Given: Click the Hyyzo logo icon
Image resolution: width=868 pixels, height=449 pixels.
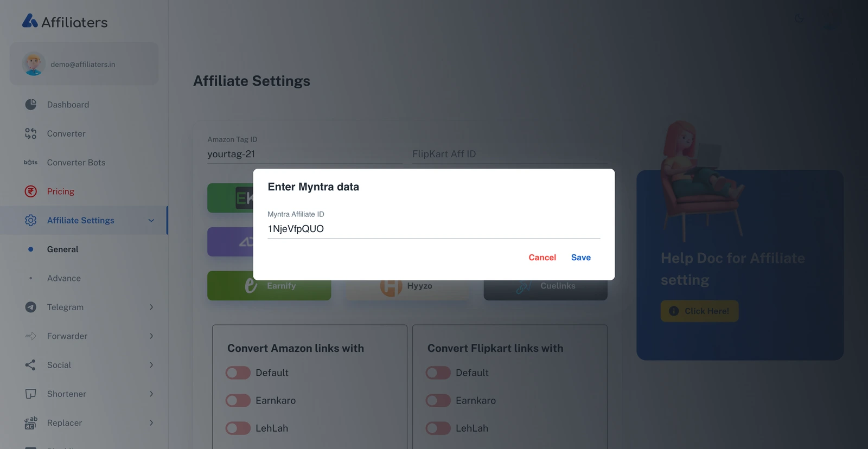Looking at the screenshot, I should (391, 287).
